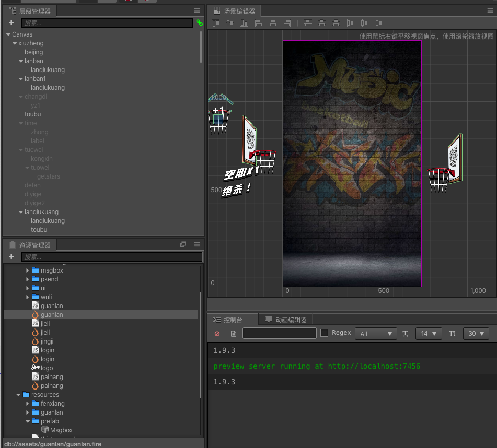This screenshot has width=497, height=448.
Task: Open the scene editor panel menu icon
Action: (x=490, y=10)
